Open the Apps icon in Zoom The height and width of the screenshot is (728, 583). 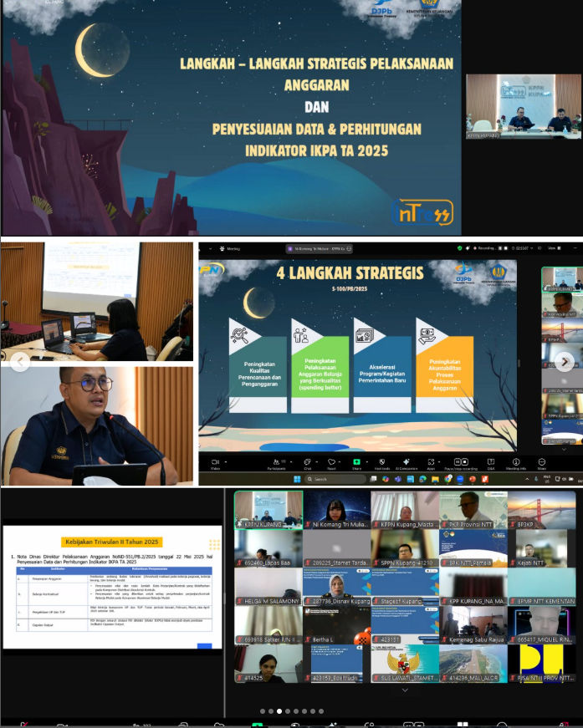tap(432, 462)
